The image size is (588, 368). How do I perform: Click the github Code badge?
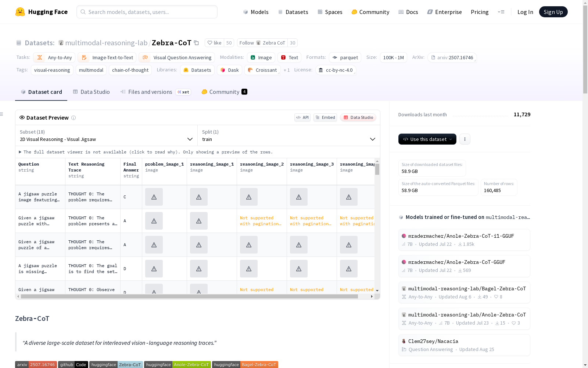click(73, 365)
